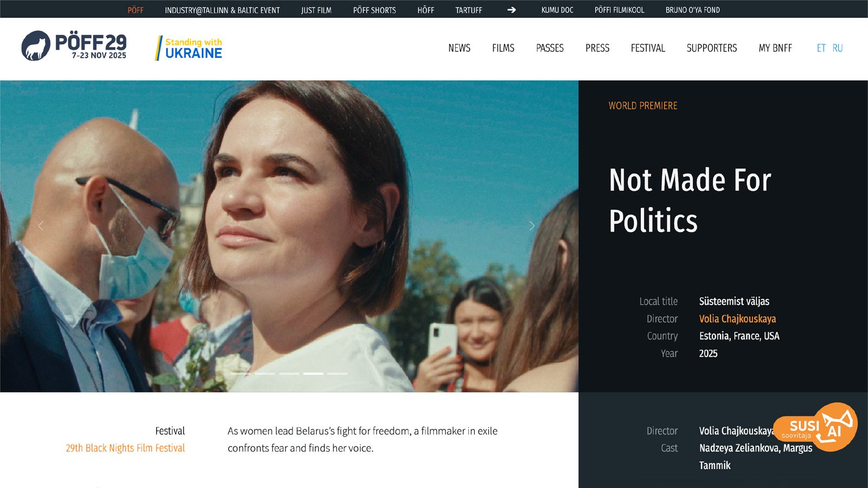Image resolution: width=868 pixels, height=488 pixels.
Task: Open the 29th Black Nights Film Festival link
Action: (x=125, y=448)
